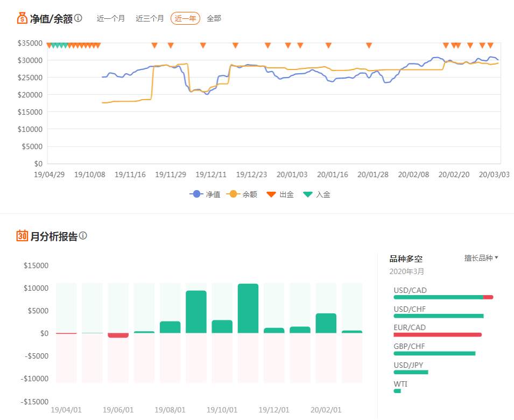
Task: Click the money bag icon in 净值/余额 header
Action: point(22,18)
